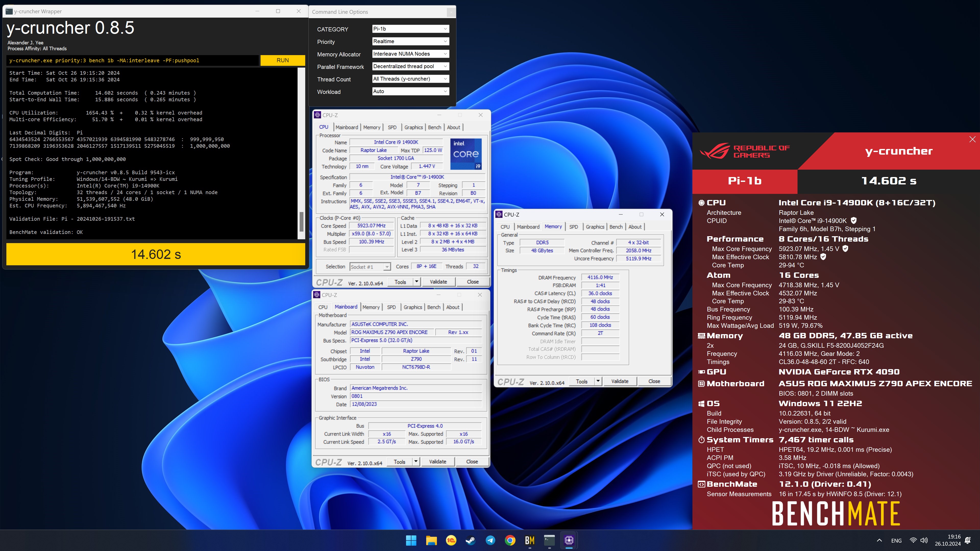Screen dimensions: 980x551
Task: Open Windows Start menu
Action: (x=411, y=540)
